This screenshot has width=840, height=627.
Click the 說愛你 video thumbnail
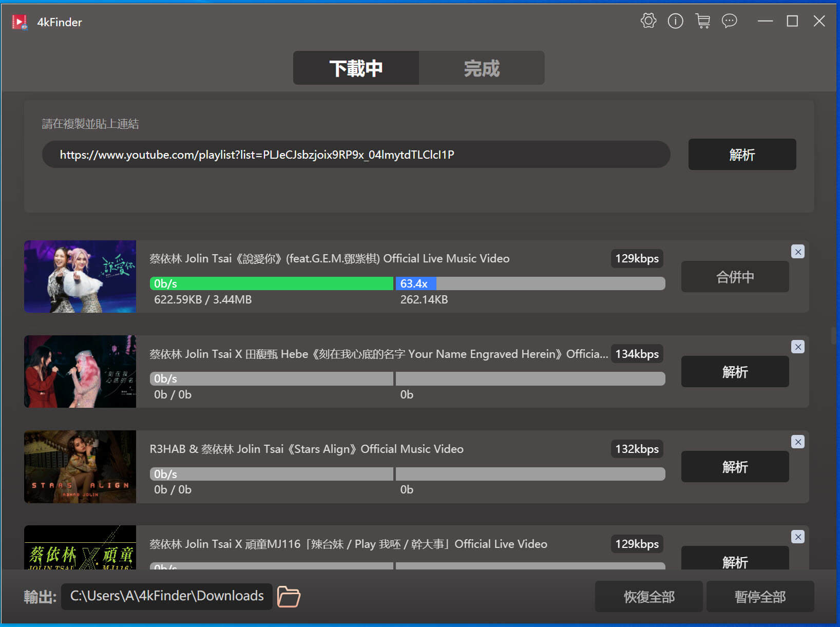[x=80, y=276]
